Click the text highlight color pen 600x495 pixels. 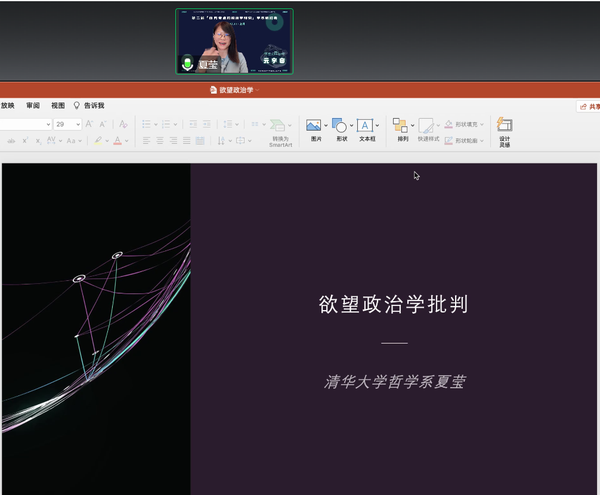coord(98,141)
